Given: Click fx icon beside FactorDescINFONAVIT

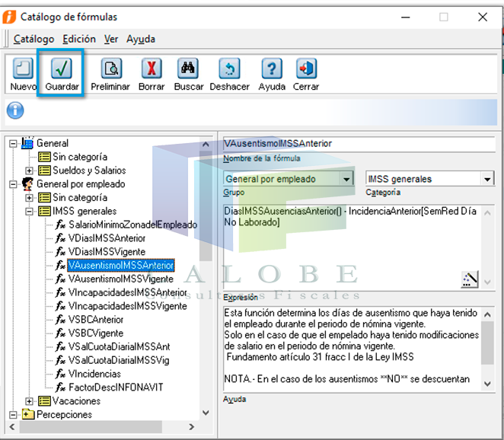Looking at the screenshot, I should [60, 387].
